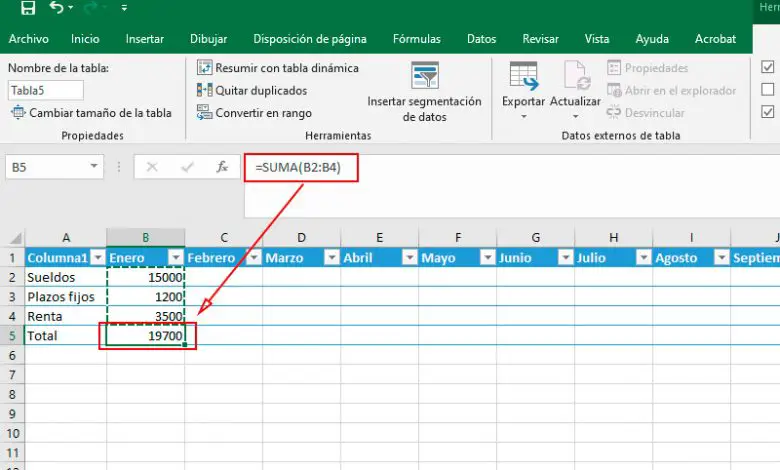
Task: Select cell with value 1200
Action: click(x=146, y=297)
